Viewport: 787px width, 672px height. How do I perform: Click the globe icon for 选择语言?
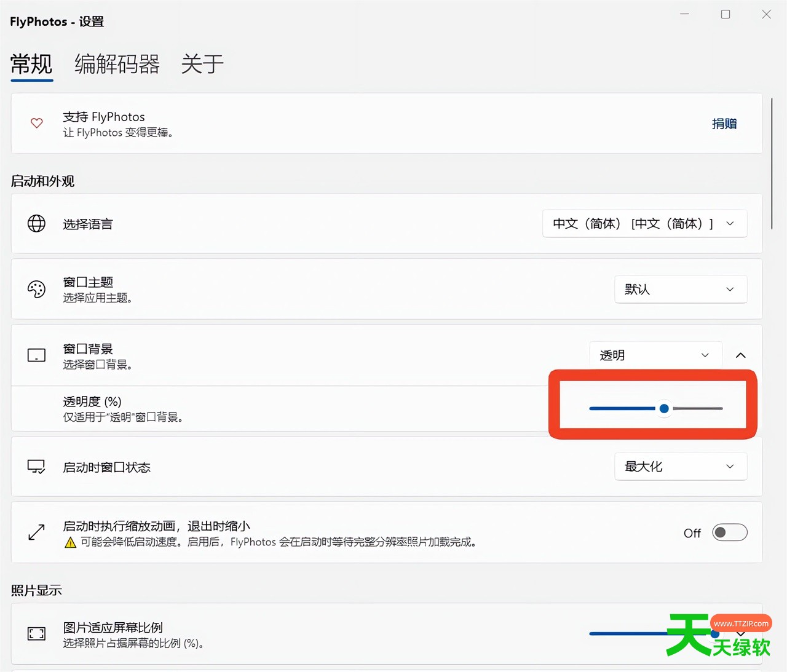(x=36, y=223)
